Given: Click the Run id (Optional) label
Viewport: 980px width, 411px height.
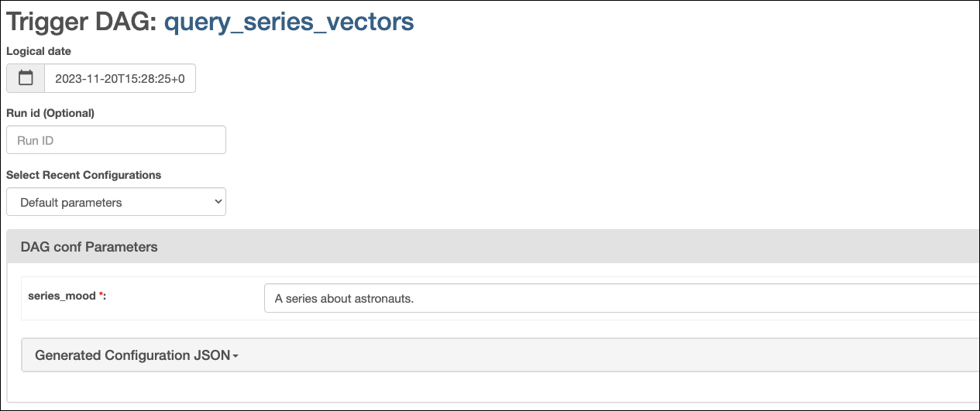Looking at the screenshot, I should click(x=50, y=113).
